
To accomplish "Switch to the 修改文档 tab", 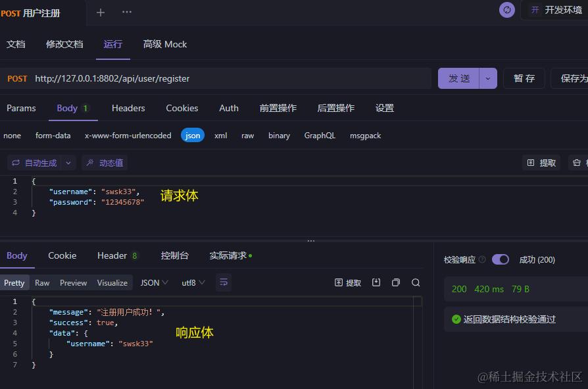I will point(64,44).
